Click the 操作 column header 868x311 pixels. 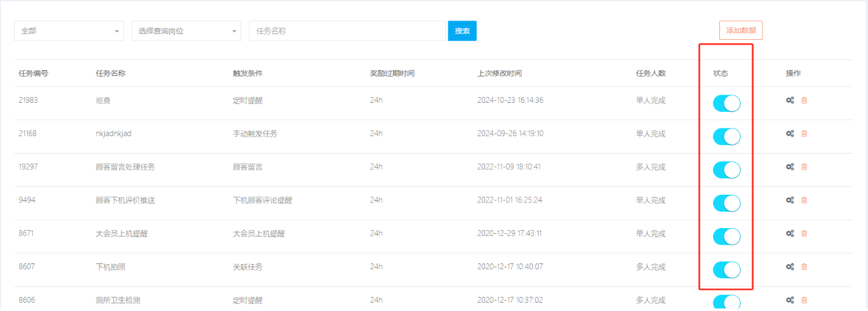click(793, 73)
